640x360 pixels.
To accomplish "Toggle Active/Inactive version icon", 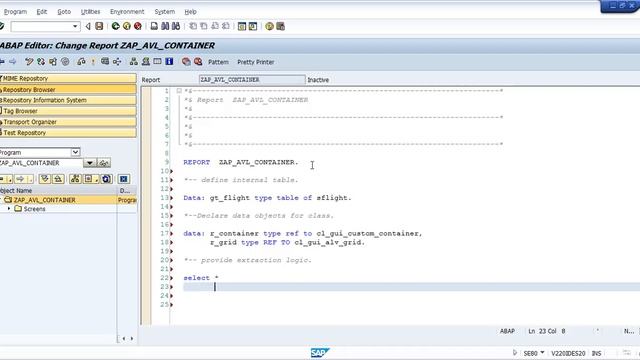I will click(41, 62).
